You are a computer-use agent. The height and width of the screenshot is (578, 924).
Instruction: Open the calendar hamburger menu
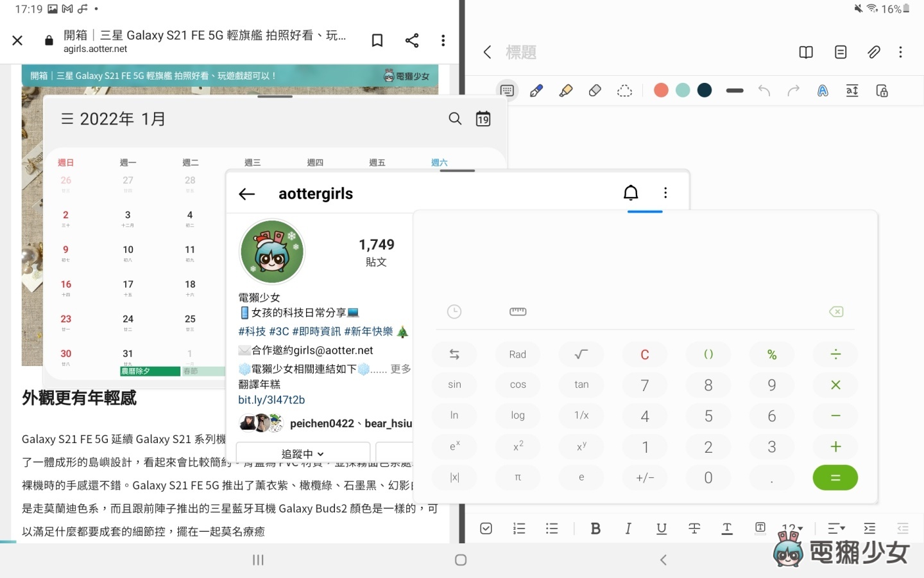click(x=67, y=118)
